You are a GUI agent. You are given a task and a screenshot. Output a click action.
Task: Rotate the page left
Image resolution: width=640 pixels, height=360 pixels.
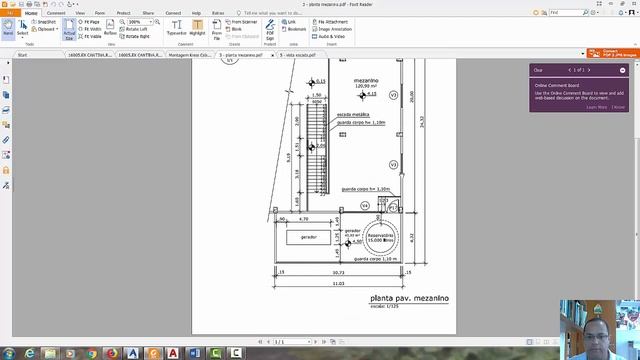tap(133, 29)
